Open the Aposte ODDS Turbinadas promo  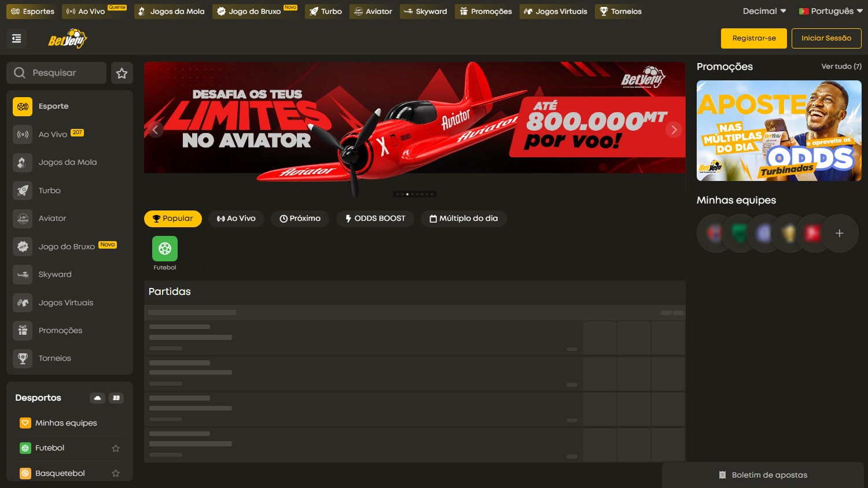[779, 131]
